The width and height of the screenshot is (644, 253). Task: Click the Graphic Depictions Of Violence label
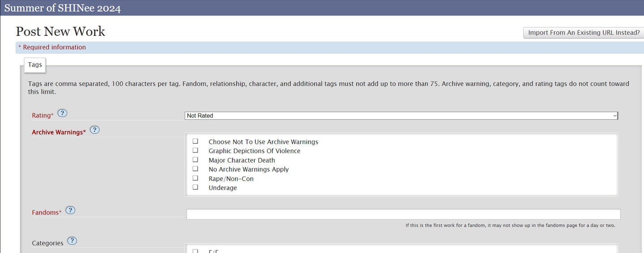tap(254, 151)
